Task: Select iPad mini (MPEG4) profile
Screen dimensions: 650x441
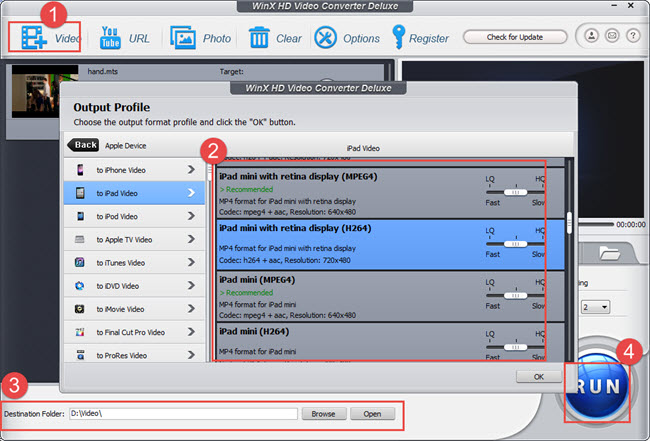Action: (390, 296)
